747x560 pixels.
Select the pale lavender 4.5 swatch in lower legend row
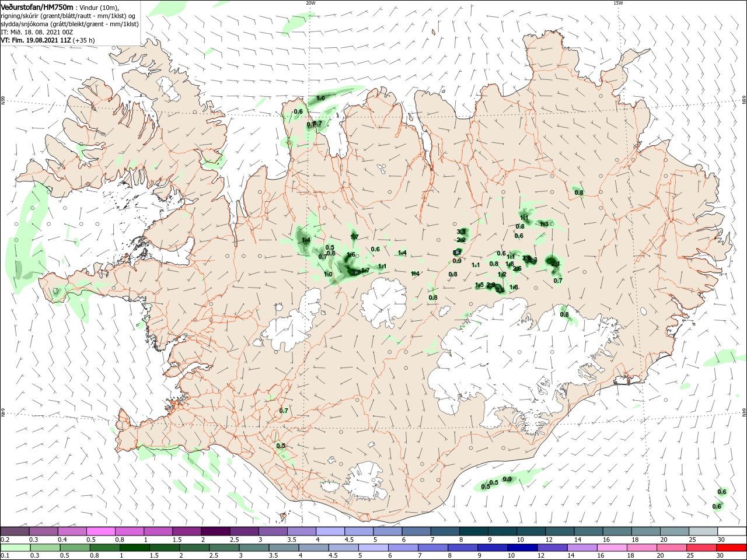pyautogui.click(x=344, y=548)
